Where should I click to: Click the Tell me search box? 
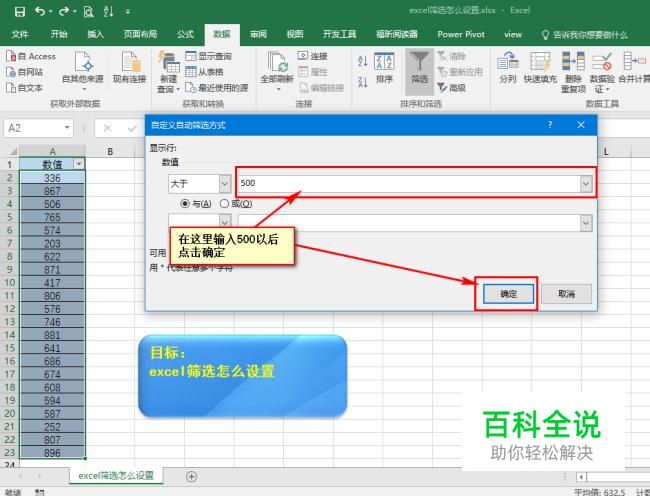pyautogui.click(x=585, y=35)
